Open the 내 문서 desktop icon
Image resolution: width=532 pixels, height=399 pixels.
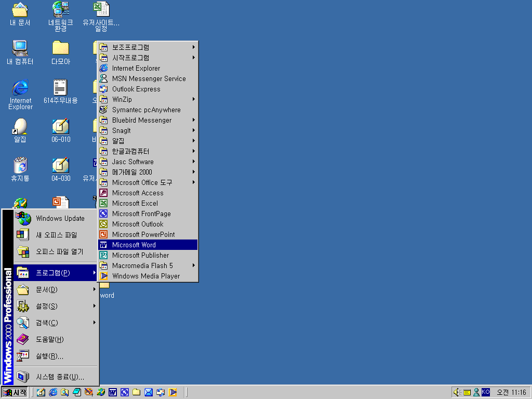pos(20,14)
